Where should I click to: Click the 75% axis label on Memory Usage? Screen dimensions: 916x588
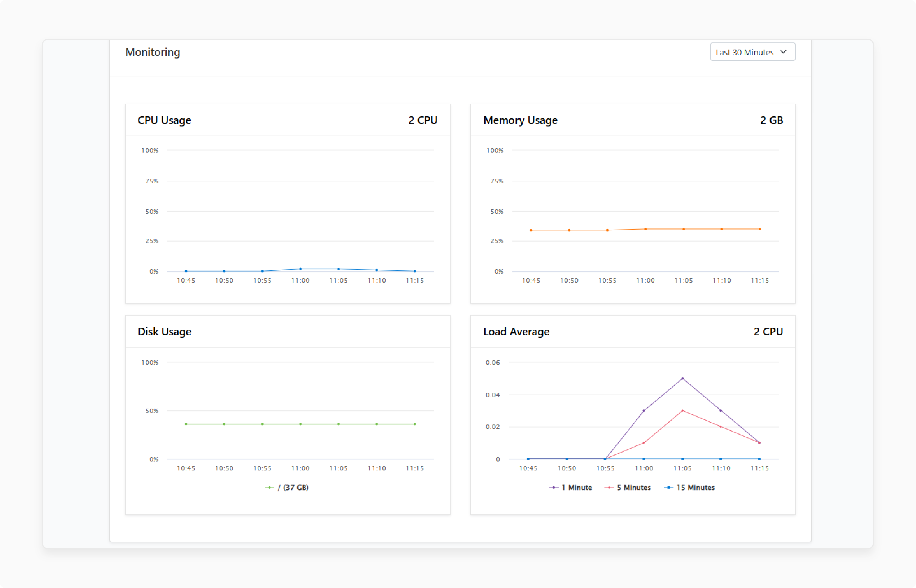click(497, 181)
